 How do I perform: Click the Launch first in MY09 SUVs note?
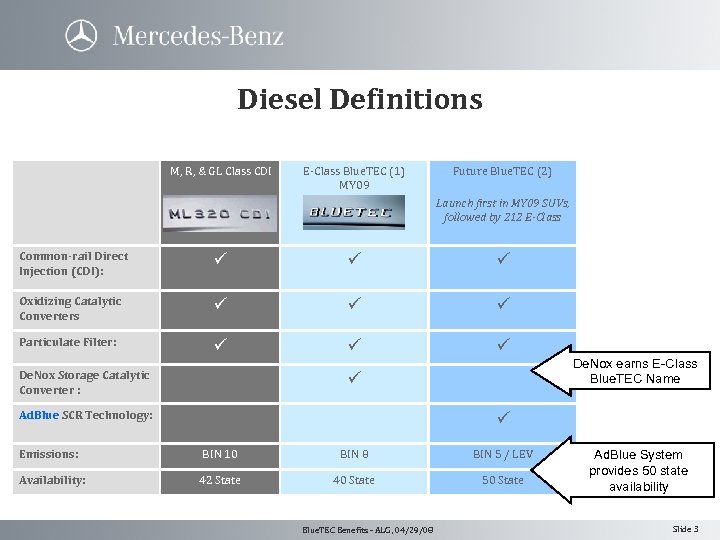click(502, 210)
